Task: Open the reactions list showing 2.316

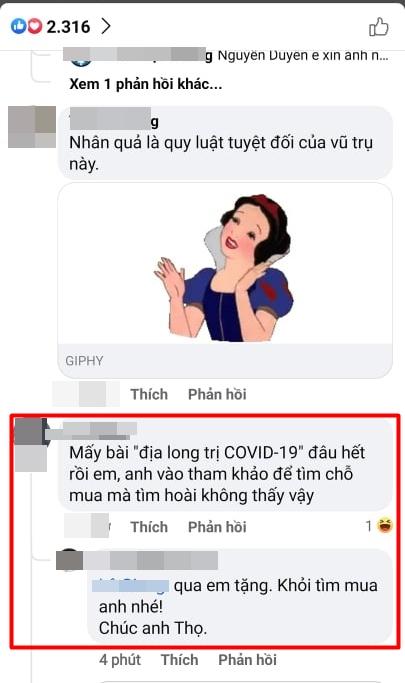Action: [50, 27]
